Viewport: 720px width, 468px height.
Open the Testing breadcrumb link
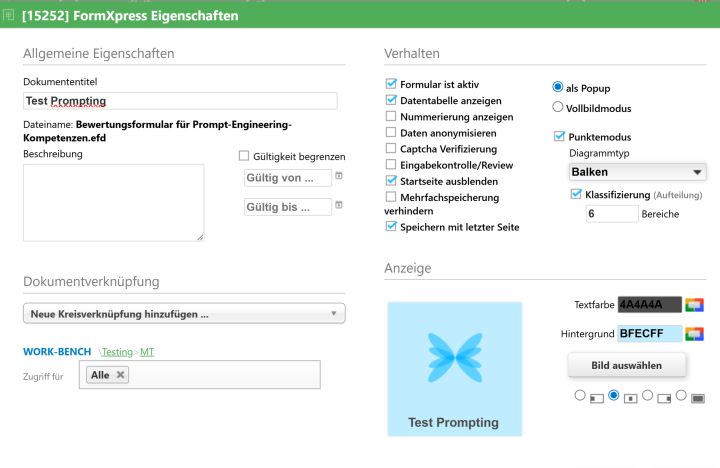click(118, 352)
